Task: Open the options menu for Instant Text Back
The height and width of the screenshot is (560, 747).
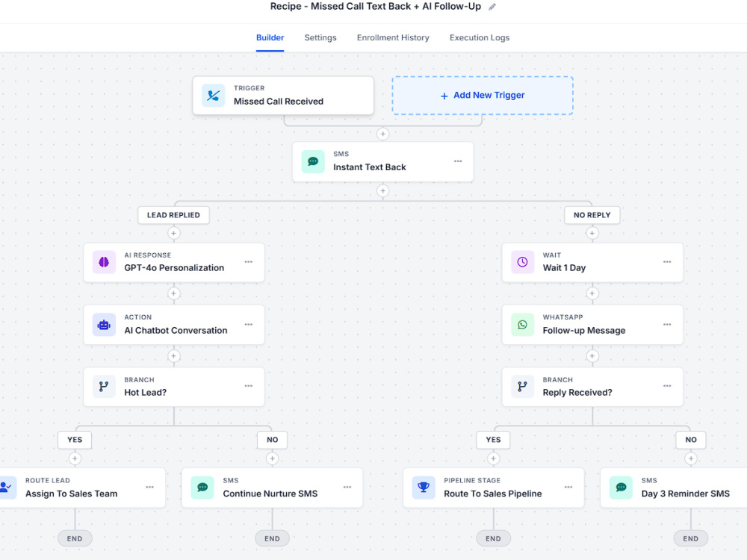Action: coord(458,161)
